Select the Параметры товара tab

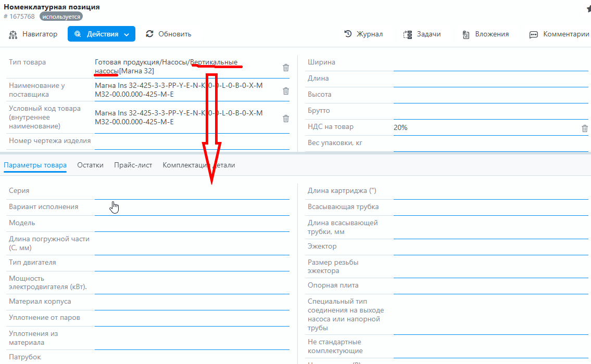(35, 165)
